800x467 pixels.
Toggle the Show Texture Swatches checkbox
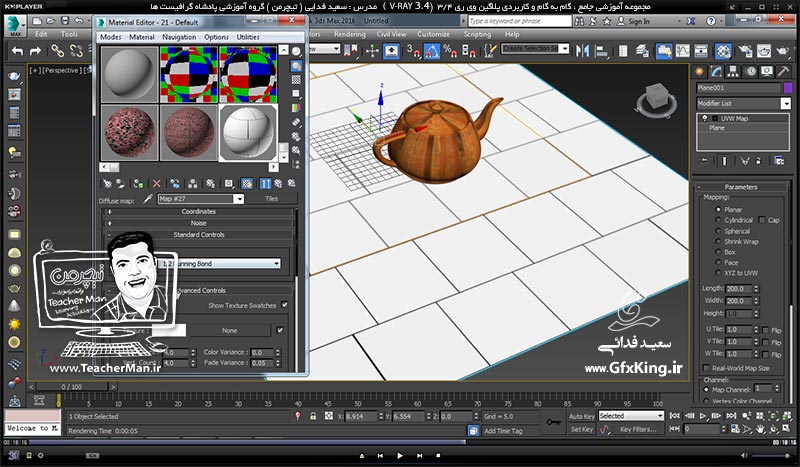tap(285, 305)
